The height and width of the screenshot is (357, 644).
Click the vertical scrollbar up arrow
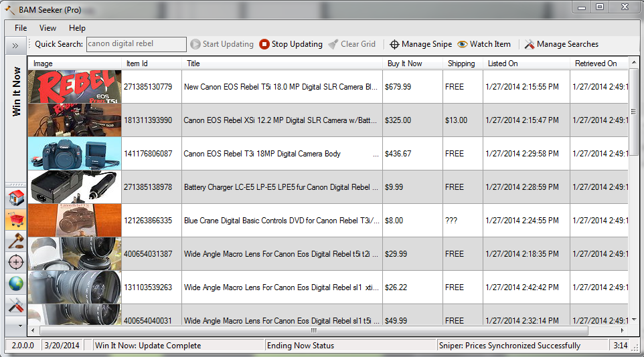(x=634, y=62)
